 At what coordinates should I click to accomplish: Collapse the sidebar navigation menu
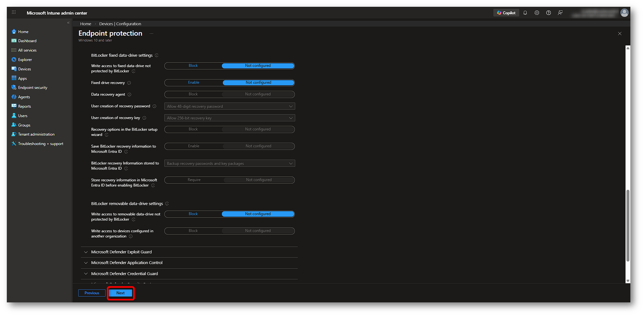pyautogui.click(x=68, y=23)
